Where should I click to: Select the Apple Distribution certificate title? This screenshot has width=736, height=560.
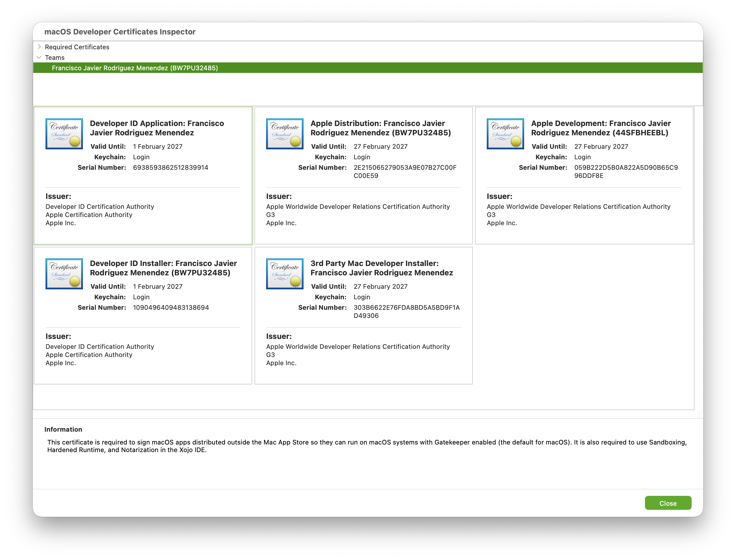pyautogui.click(x=381, y=128)
